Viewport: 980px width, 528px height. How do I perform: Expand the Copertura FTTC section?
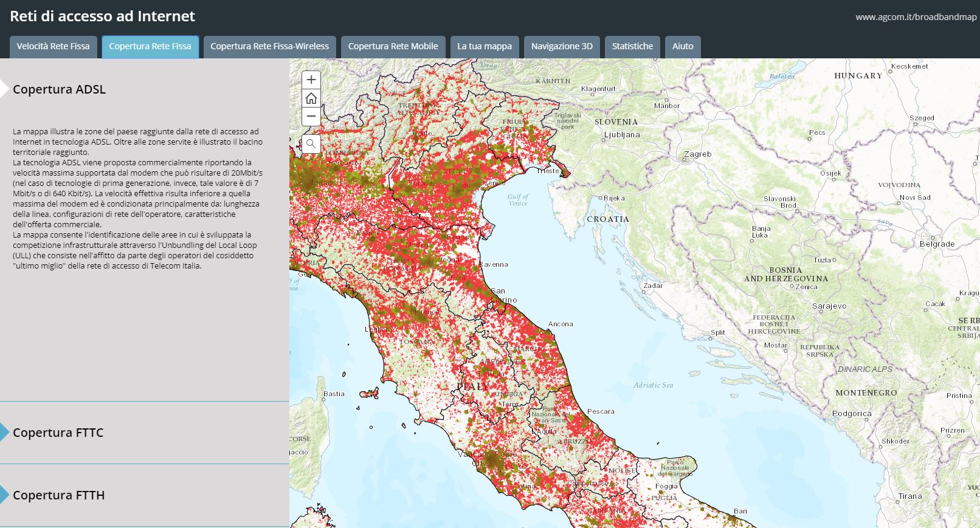(58, 433)
